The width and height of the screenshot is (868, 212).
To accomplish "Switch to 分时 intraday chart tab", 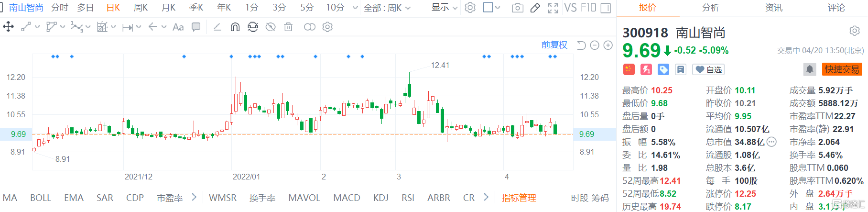I will click(x=60, y=8).
